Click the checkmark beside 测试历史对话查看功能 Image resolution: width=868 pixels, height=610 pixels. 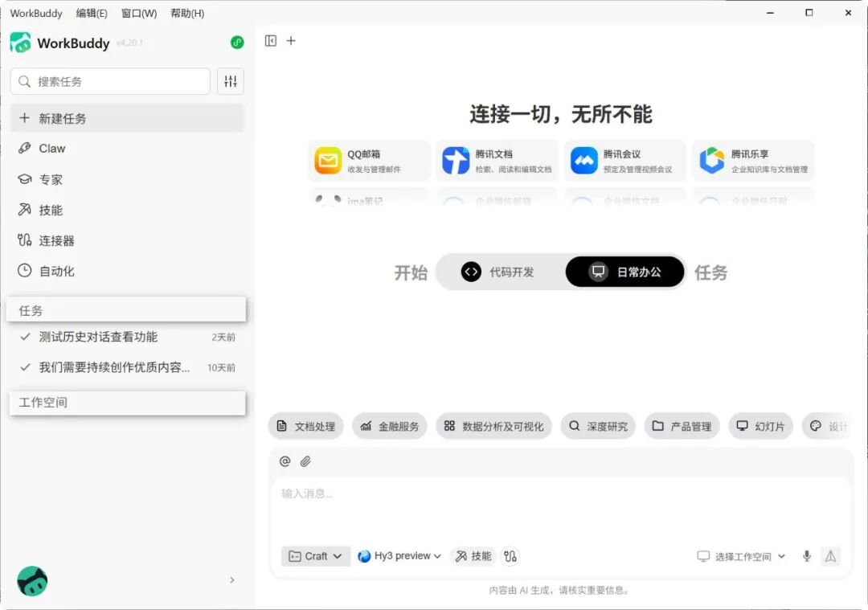pyautogui.click(x=25, y=337)
